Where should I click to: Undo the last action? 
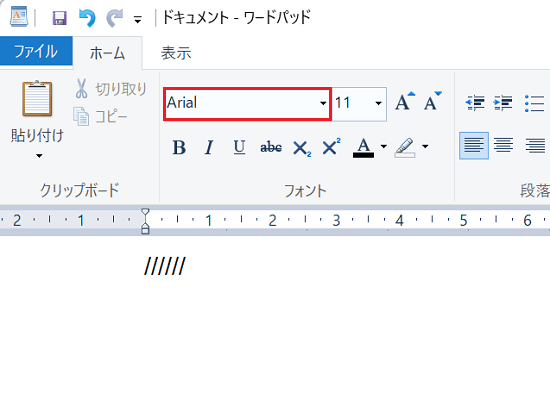(x=87, y=18)
